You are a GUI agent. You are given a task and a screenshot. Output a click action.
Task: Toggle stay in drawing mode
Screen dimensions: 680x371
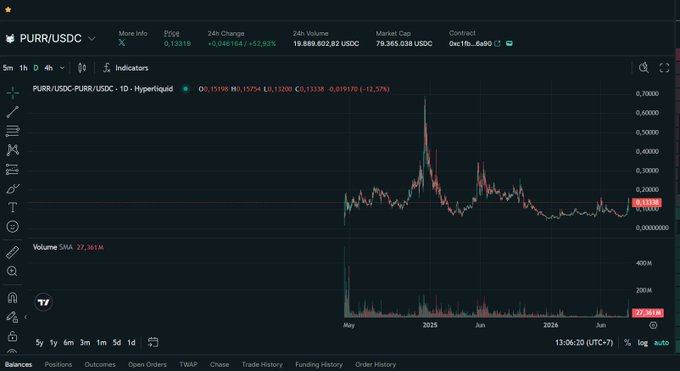click(x=13, y=317)
